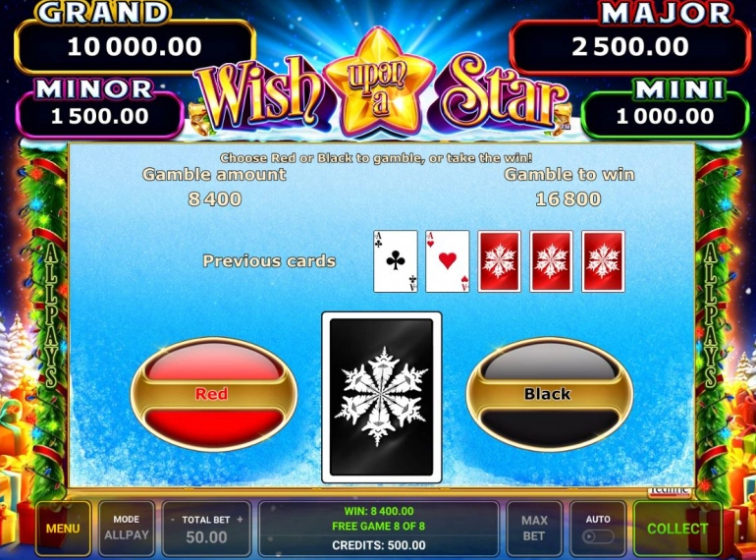Click the third previous card back
The image size is (756, 560).
click(x=500, y=261)
